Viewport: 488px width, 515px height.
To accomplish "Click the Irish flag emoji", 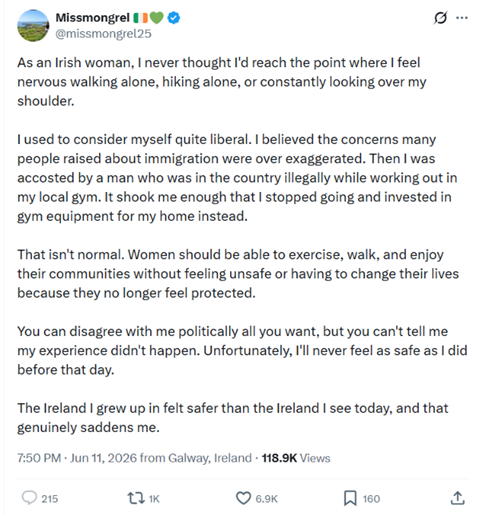I will point(140,18).
